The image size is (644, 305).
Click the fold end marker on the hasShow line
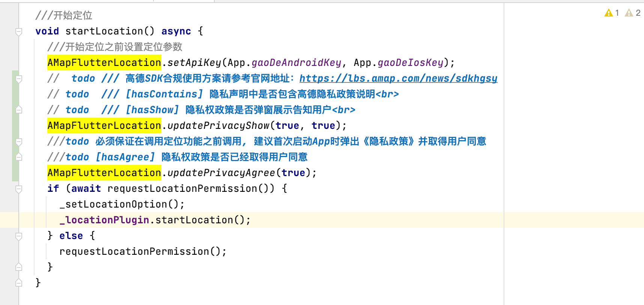click(x=19, y=110)
